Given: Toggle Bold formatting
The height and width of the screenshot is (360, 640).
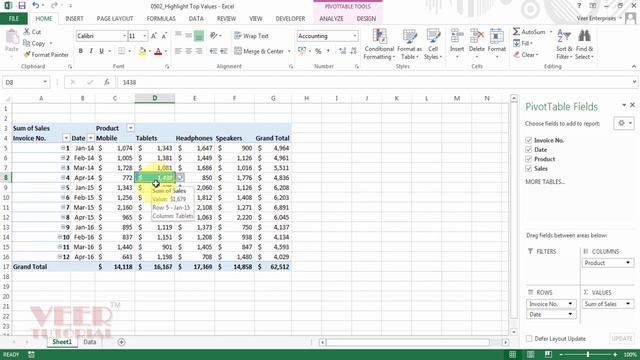Looking at the screenshot, I should (81, 51).
